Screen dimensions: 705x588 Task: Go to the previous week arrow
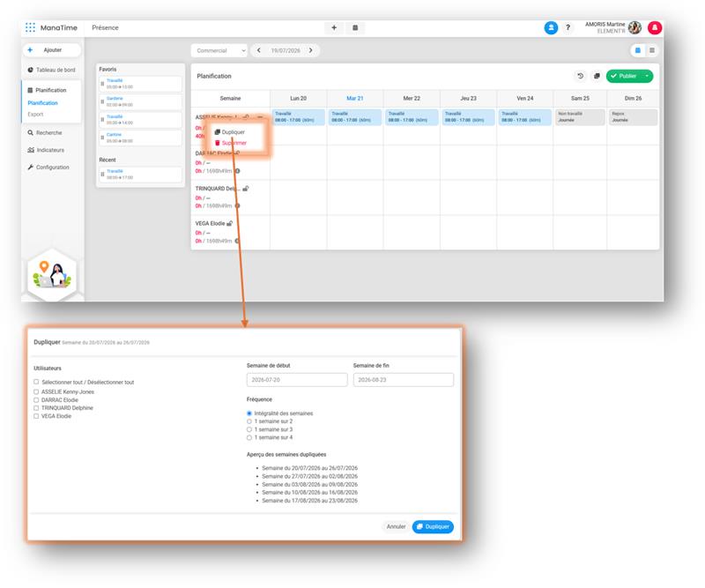pyautogui.click(x=258, y=50)
